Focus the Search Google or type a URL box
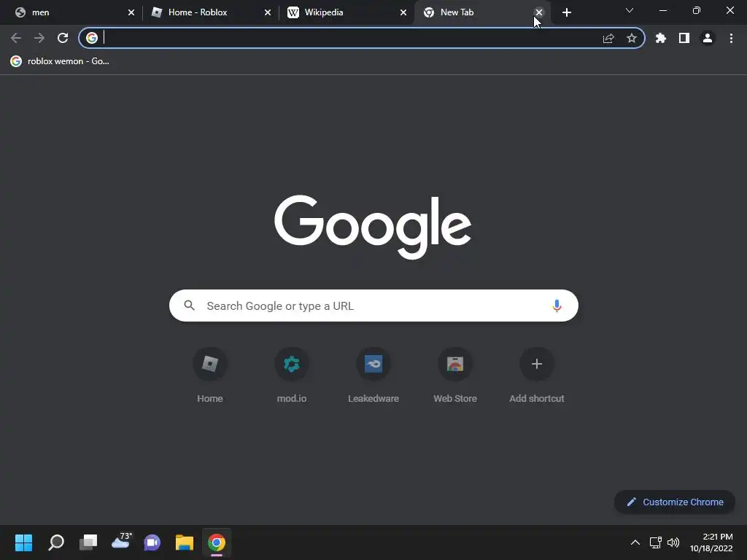747x560 pixels. [373, 306]
